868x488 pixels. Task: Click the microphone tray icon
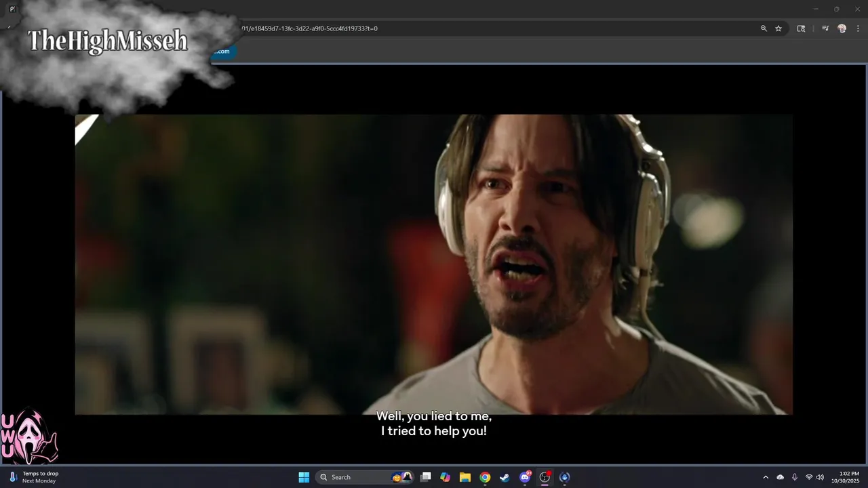point(794,477)
